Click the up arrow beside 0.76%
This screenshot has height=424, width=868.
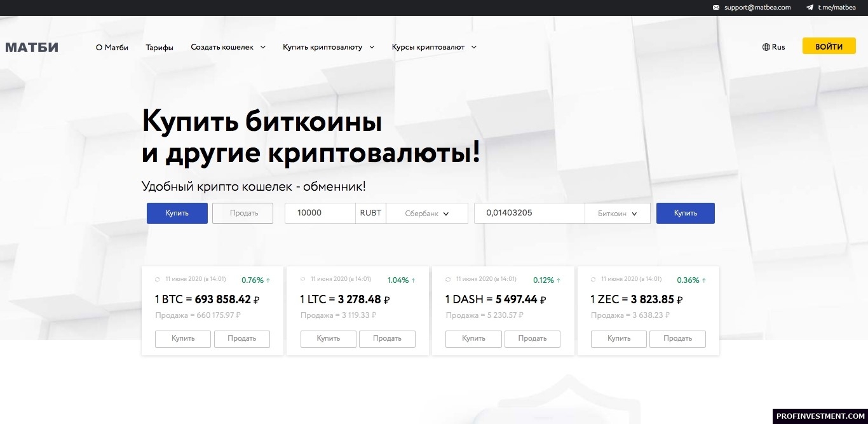268,280
